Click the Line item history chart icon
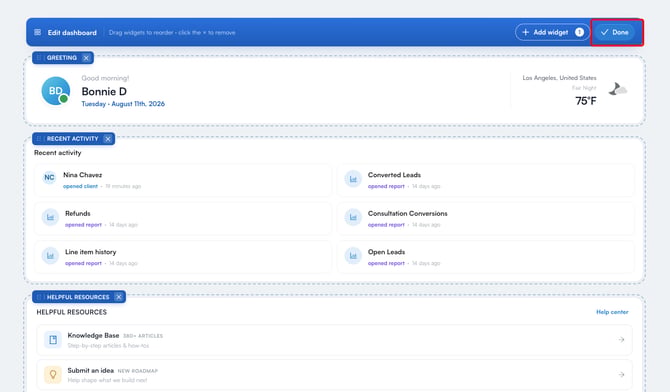The height and width of the screenshot is (392, 670). point(50,256)
